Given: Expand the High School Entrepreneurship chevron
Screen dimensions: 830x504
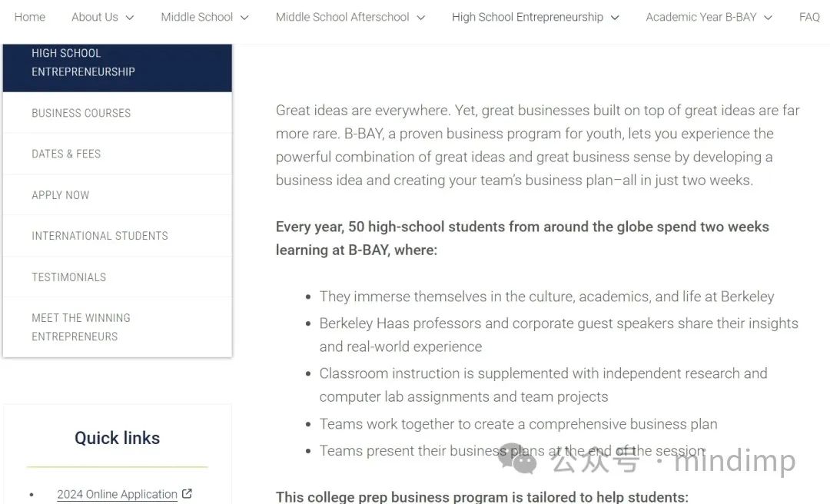Looking at the screenshot, I should click(615, 18).
